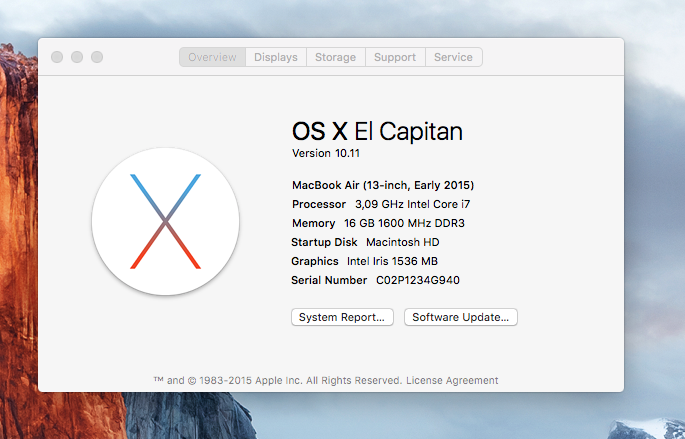Click the Startup Disk Macintosh HD entry
685x439 pixels.
point(365,242)
